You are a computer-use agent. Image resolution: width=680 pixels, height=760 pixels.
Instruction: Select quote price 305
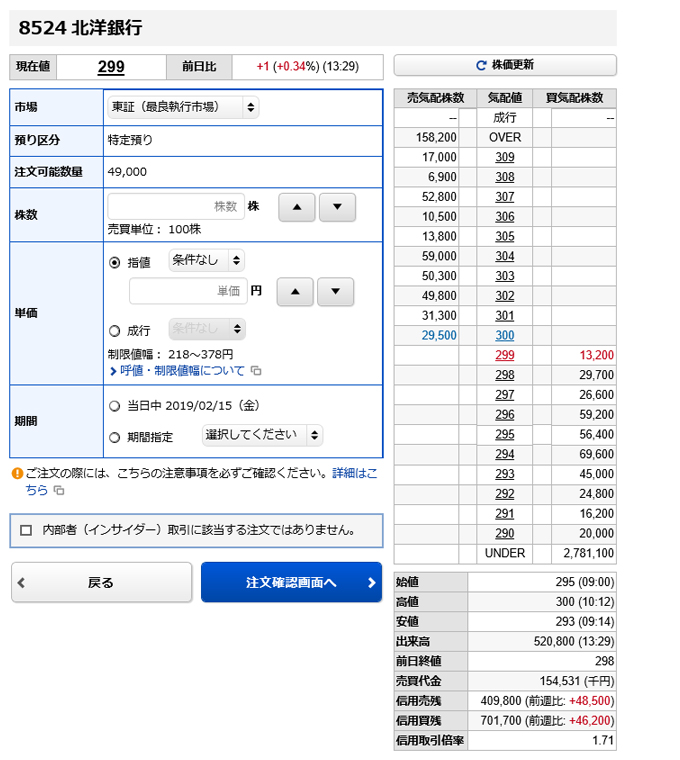(505, 237)
